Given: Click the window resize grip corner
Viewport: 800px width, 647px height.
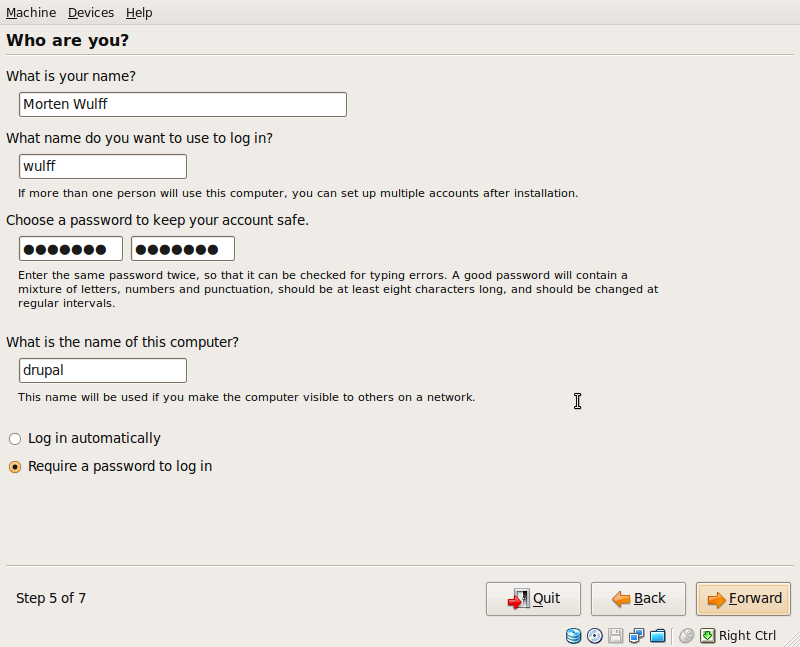Looking at the screenshot, I should [794, 641].
